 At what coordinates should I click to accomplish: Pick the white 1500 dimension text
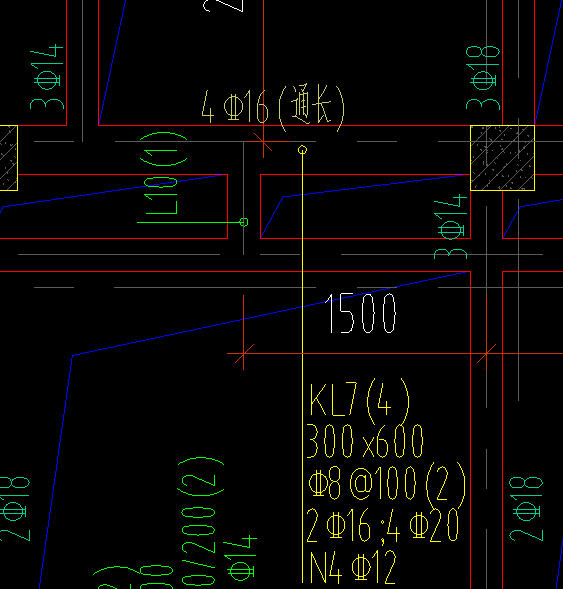361,313
